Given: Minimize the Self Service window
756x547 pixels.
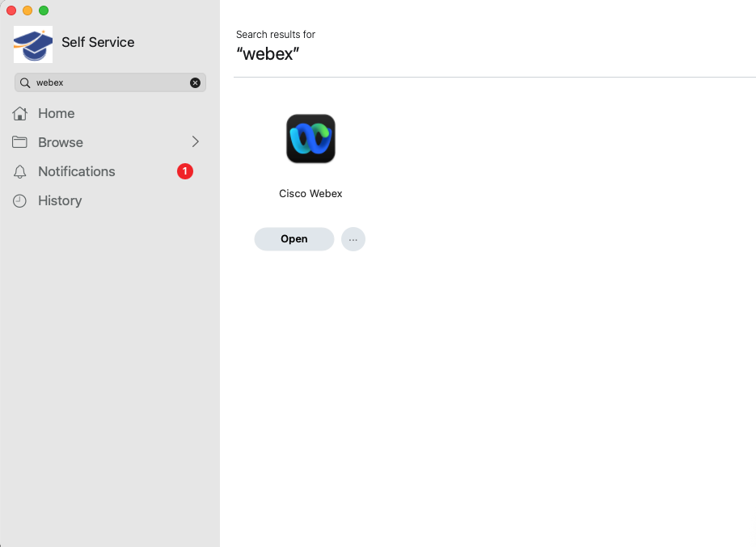Looking at the screenshot, I should [x=27, y=11].
